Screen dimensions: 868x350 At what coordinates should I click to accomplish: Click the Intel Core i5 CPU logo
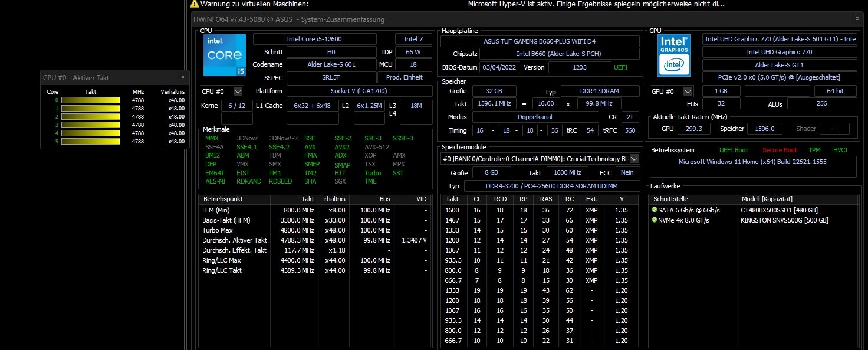pos(225,55)
